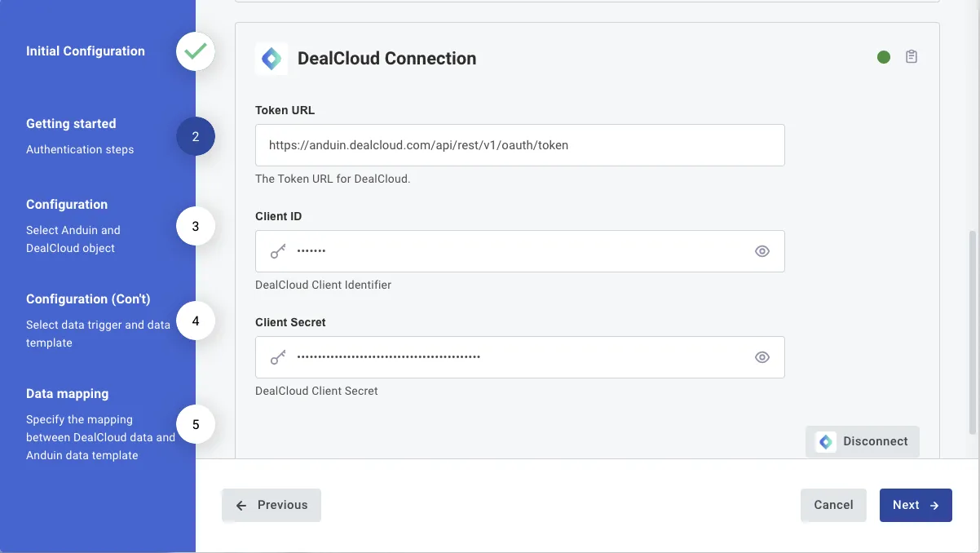980x553 pixels.
Task: Click 'DealCloud Client Secret' helper text
Action: tap(317, 391)
